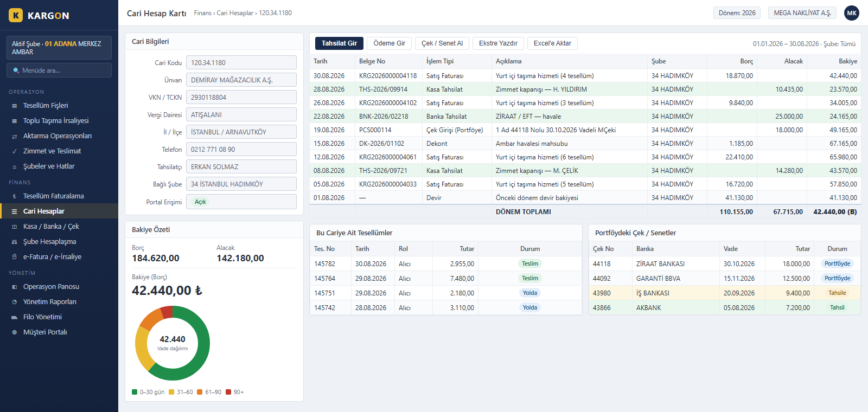Click the Ambar havalesi mahsubu description
Image resolution: width=868 pixels, height=412 pixels.
pos(532,144)
